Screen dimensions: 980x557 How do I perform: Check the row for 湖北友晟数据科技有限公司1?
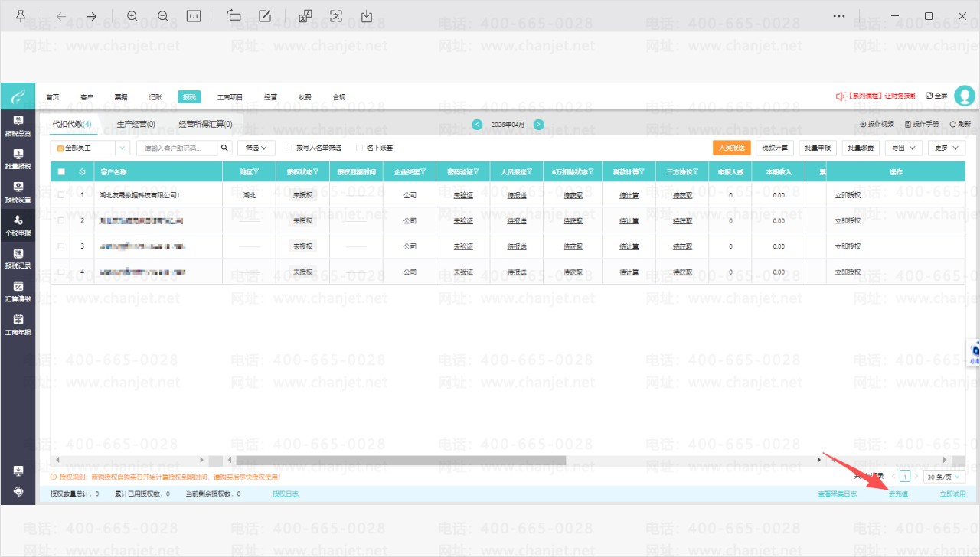61,195
